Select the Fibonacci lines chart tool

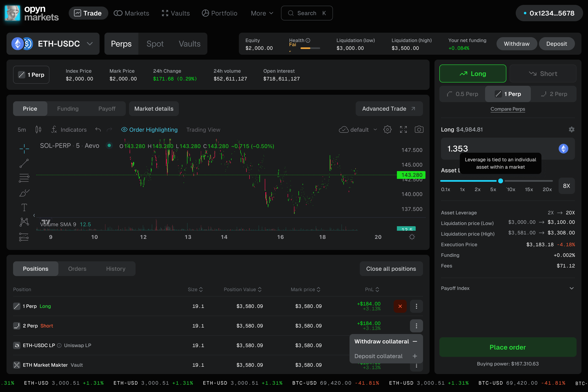24,178
